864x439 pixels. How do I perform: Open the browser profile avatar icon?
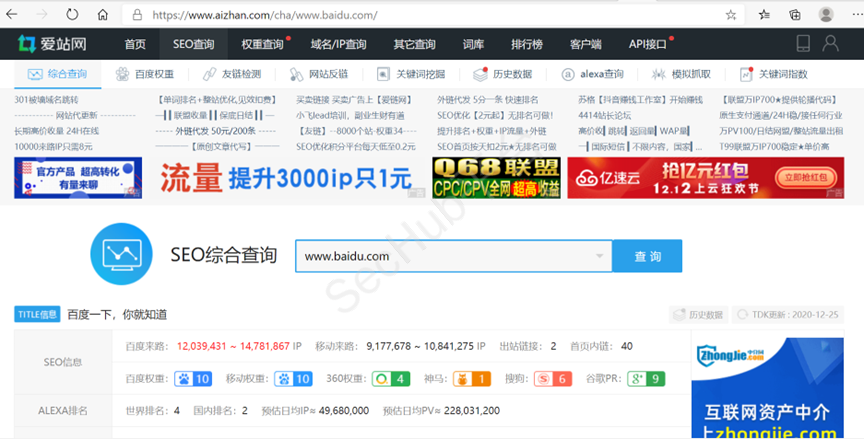point(826,15)
